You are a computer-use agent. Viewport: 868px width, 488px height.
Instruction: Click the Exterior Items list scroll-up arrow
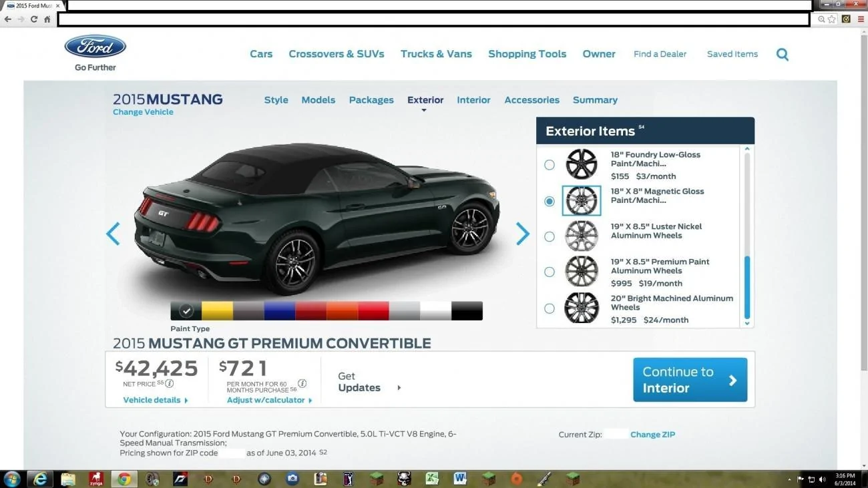pos(747,149)
